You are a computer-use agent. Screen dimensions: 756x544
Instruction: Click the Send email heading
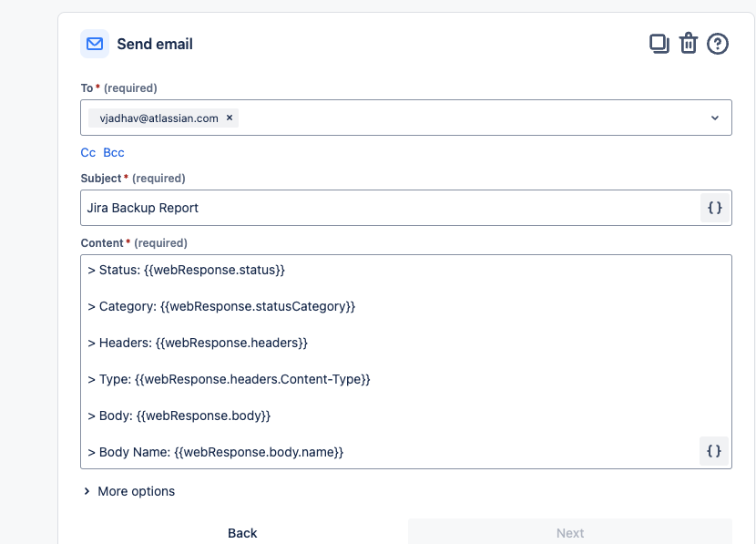155,44
